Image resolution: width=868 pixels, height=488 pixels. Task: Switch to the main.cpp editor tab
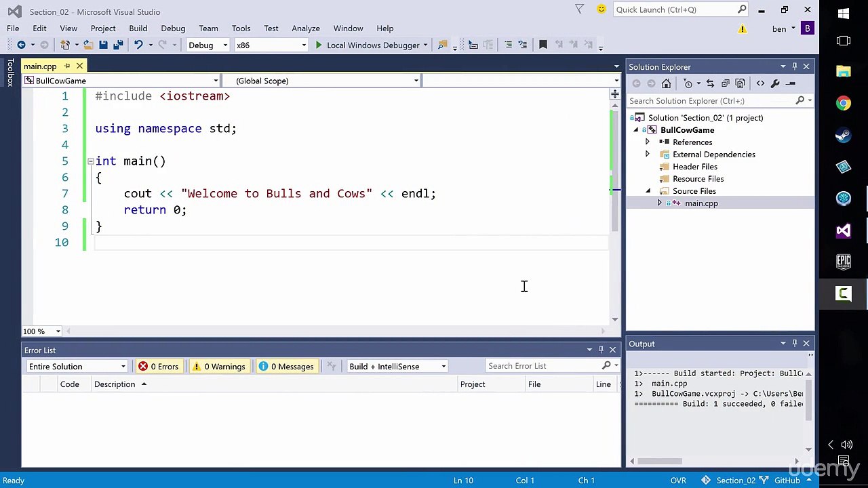pyautogui.click(x=40, y=66)
